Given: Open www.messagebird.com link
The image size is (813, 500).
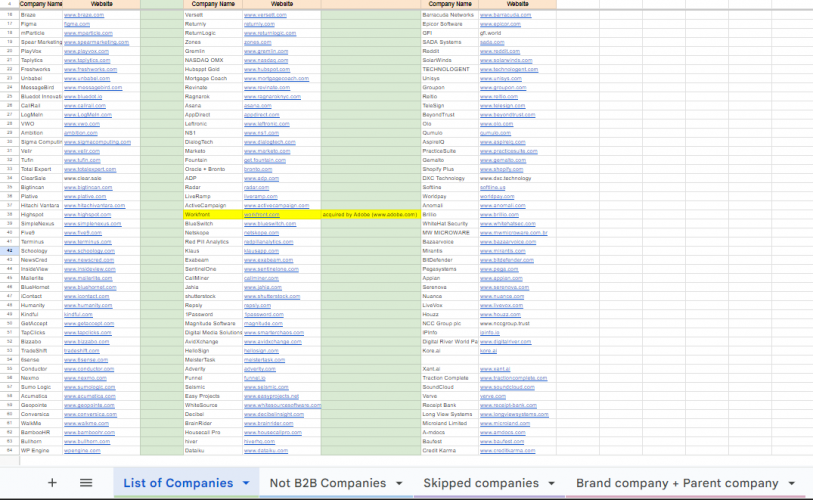Looking at the screenshot, I should (93, 88).
